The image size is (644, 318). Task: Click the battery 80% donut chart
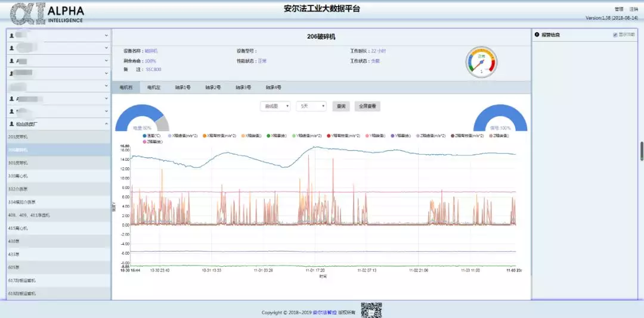tap(142, 119)
